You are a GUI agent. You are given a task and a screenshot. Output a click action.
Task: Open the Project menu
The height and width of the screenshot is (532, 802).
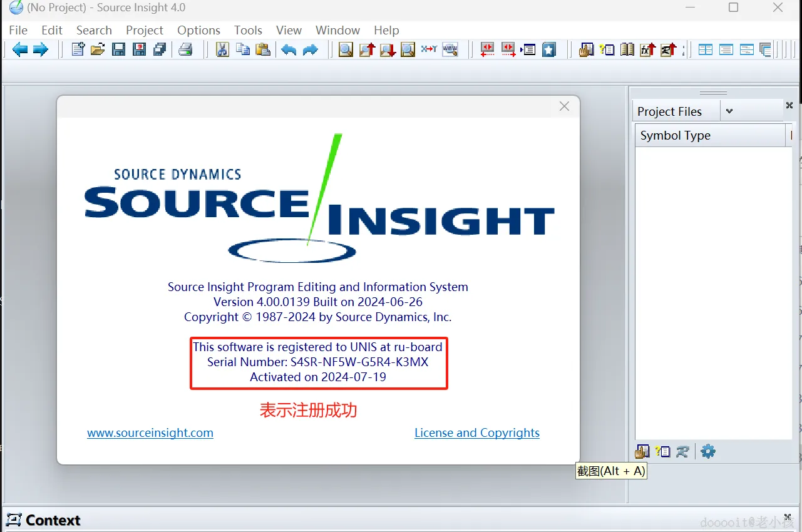pyautogui.click(x=145, y=30)
